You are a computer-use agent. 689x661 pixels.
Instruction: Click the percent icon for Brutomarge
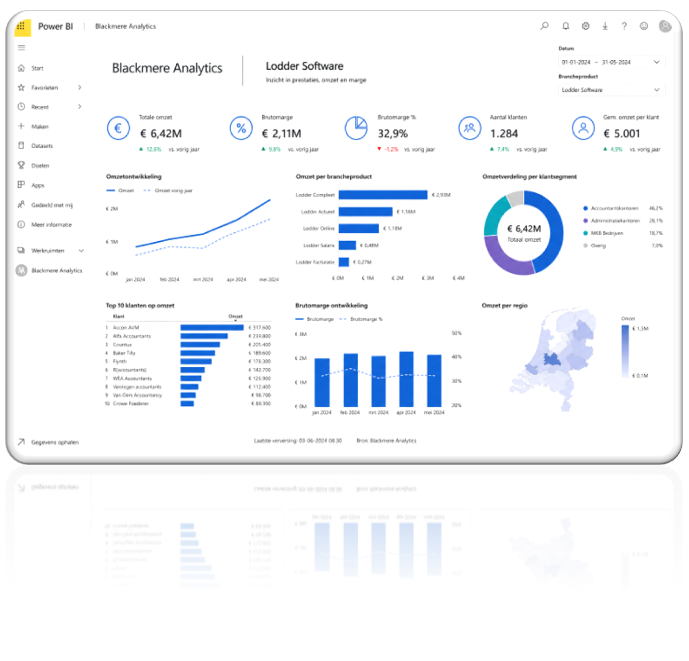(x=241, y=128)
